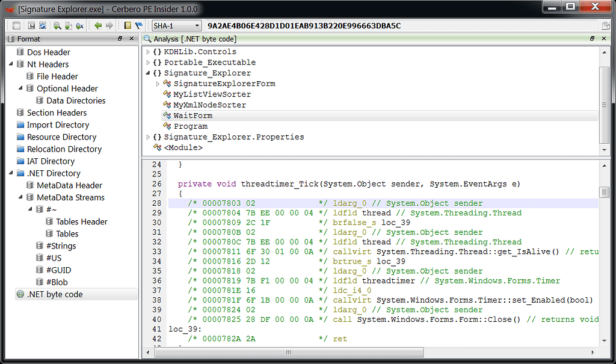Screen dimensions: 616x364
Task: Click the blue flag icon in the toolbar
Action: (140, 26)
